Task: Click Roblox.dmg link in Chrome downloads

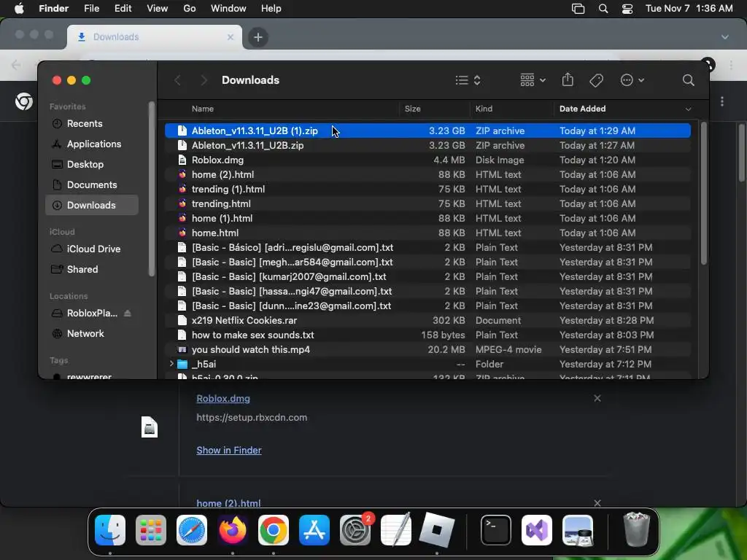Action: (223, 399)
